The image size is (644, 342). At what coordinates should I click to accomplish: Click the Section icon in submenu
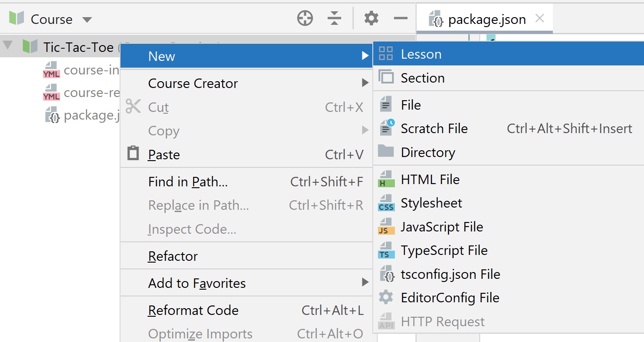[x=386, y=78]
